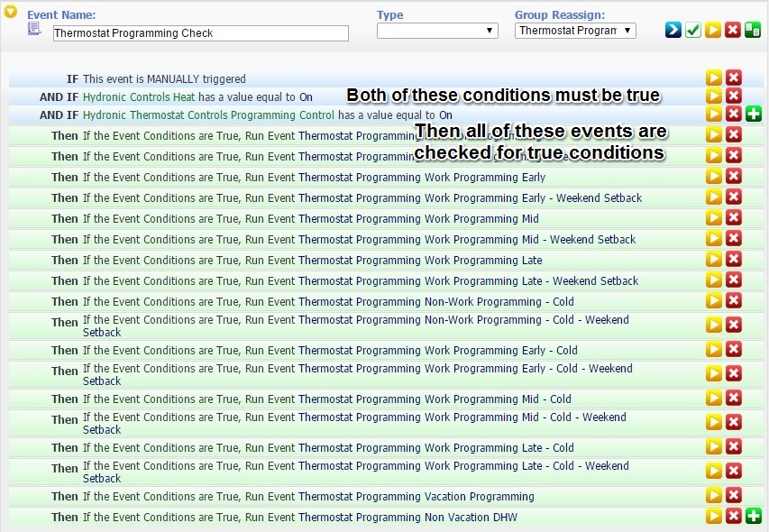Edit the Event Name text field
The width and height of the screenshot is (769, 532).
200,33
